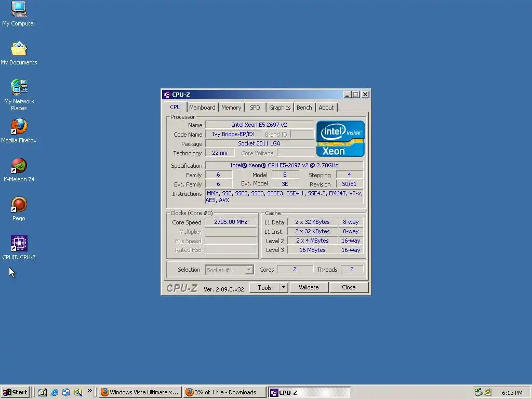Viewport: 532px width, 399px height.
Task: Open the My Computer desktop icon
Action: pyautogui.click(x=19, y=14)
